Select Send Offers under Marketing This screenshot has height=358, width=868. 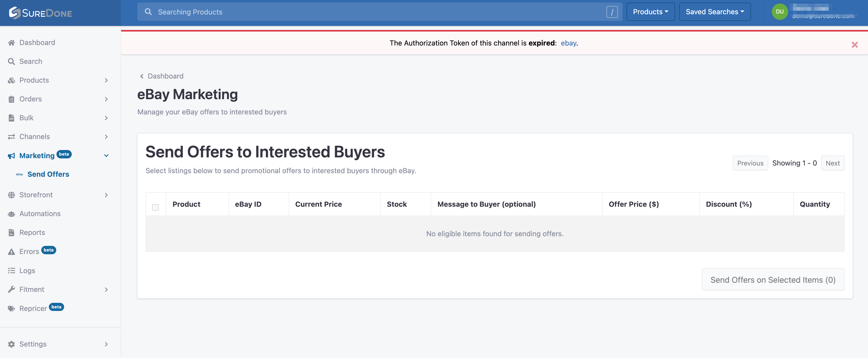point(48,174)
